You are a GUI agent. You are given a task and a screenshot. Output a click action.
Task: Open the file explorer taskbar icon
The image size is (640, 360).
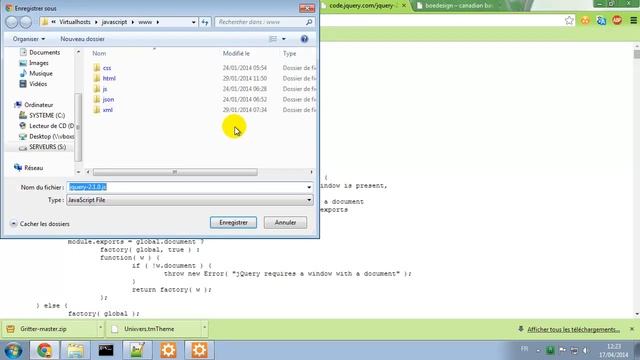click(x=76, y=350)
